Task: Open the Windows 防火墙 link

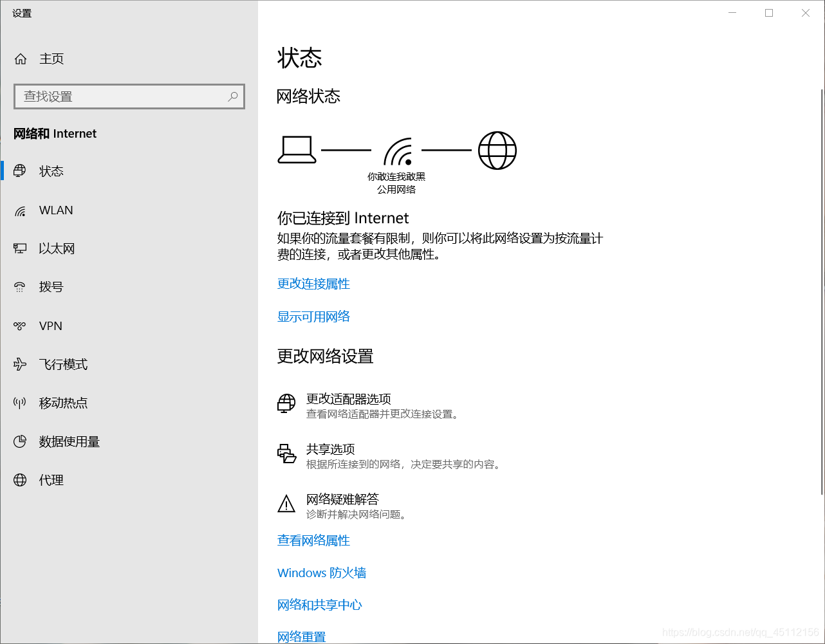Action: (x=322, y=573)
